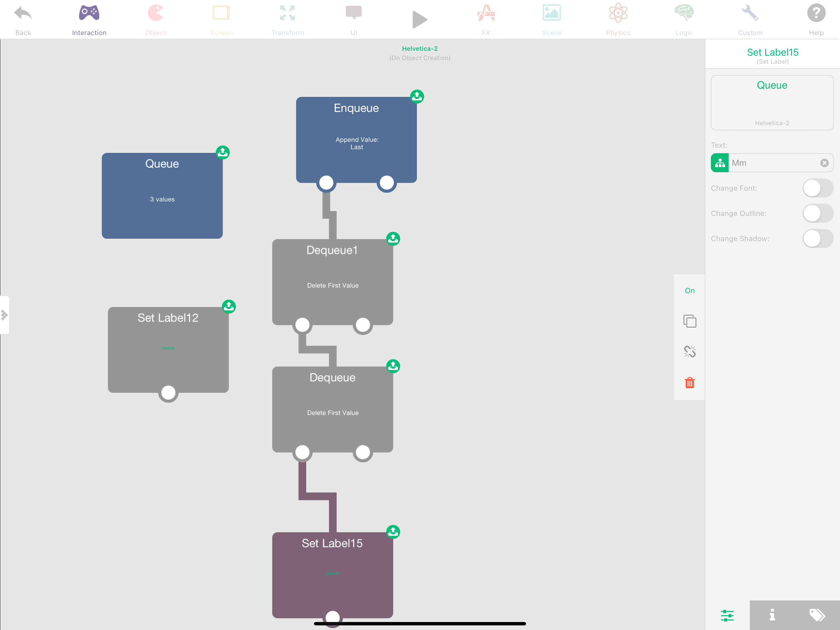Open the Physics behaviors category
The height and width of the screenshot is (630, 840).
pyautogui.click(x=618, y=19)
